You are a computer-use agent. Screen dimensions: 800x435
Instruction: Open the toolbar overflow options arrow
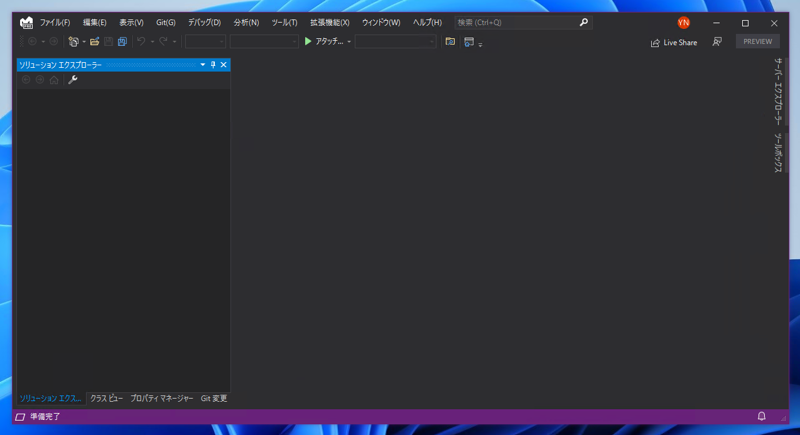click(480, 44)
